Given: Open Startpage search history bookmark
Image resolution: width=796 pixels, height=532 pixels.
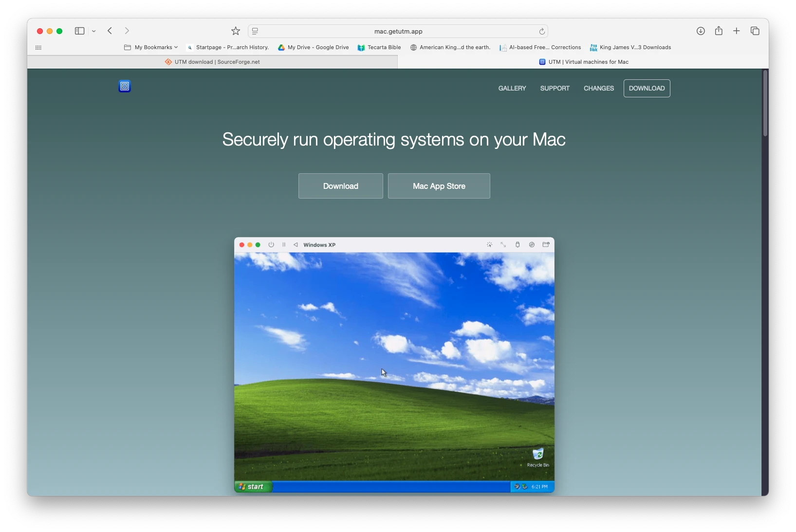Looking at the screenshot, I should 228,47.
